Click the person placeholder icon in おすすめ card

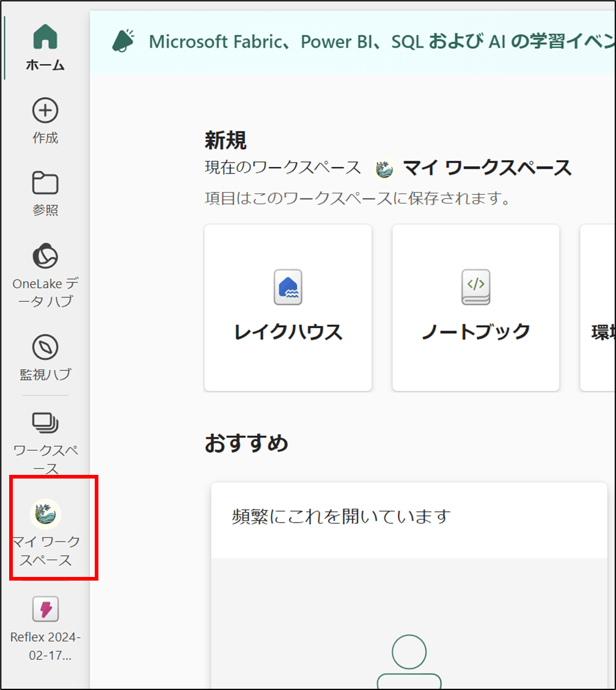[x=409, y=661]
